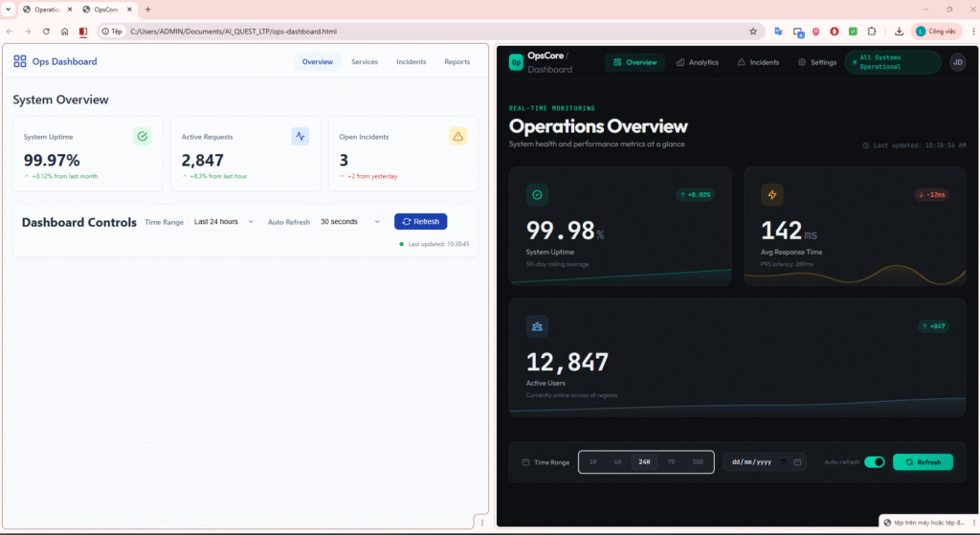Screen dimensions: 980x535
Task: Open the Analytics nav item in OpsCore
Action: pos(696,62)
